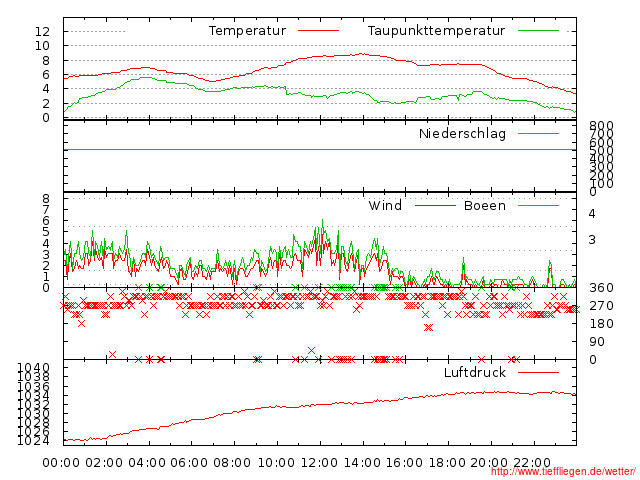The image size is (640, 480).
Task: Click the 16:00 time axis label
Action: (x=404, y=463)
